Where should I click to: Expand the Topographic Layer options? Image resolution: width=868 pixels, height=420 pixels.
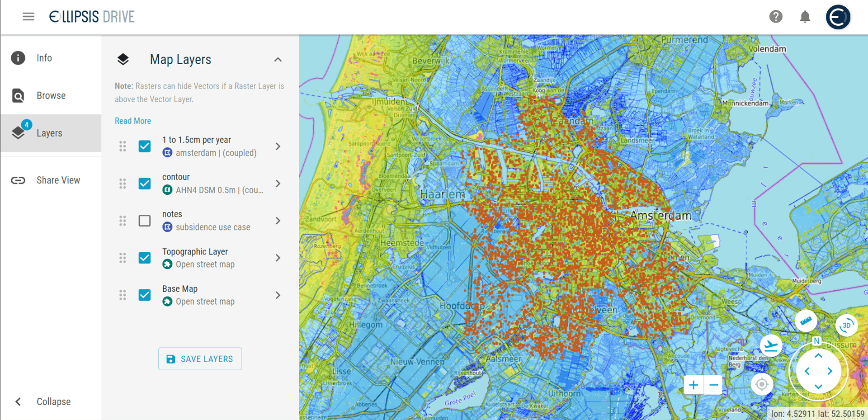click(278, 258)
